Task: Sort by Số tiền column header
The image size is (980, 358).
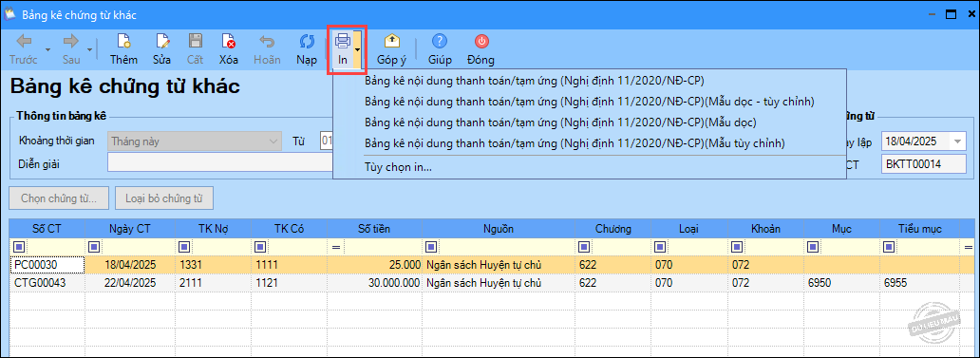Action: (374, 229)
